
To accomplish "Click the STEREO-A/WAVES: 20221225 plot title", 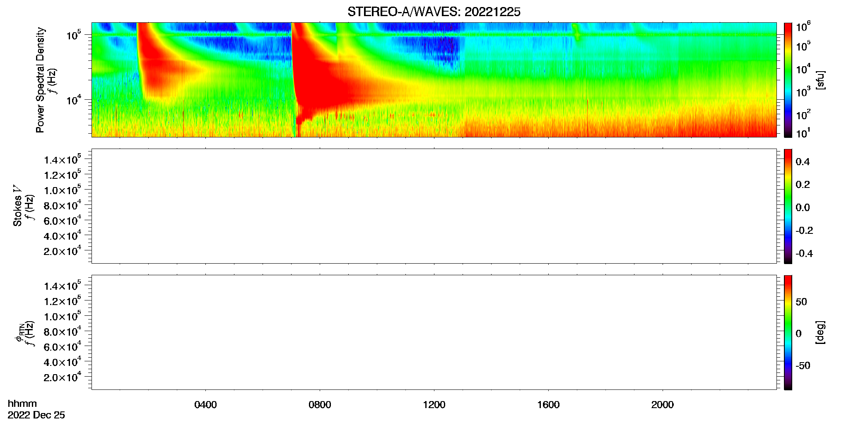I will tap(434, 12).
